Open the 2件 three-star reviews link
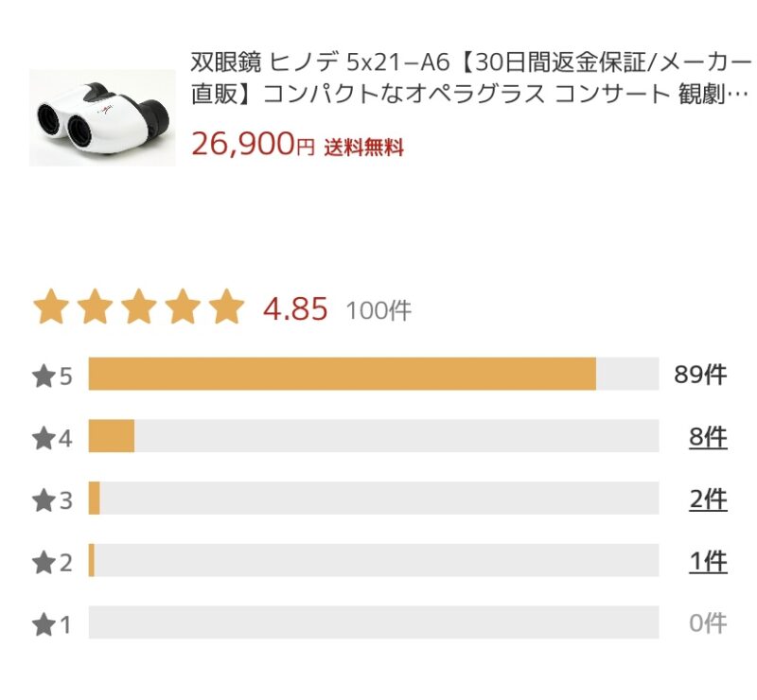 (x=708, y=499)
